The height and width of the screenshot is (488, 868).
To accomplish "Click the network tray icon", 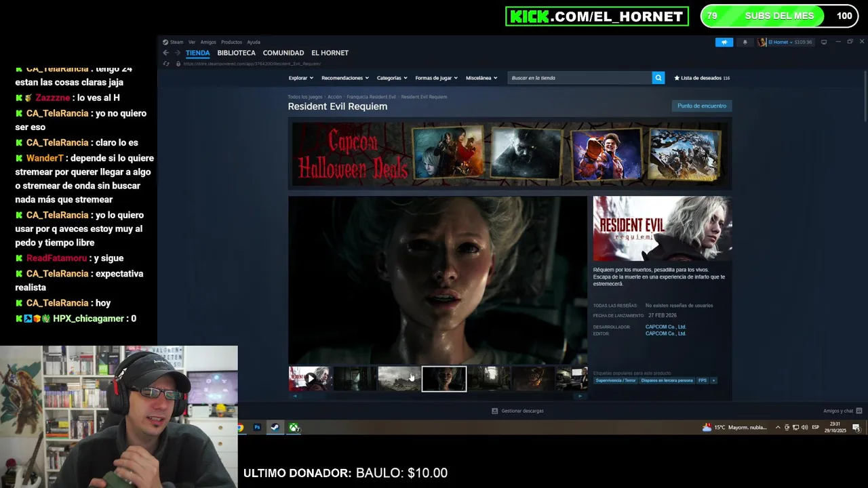I will point(796,428).
